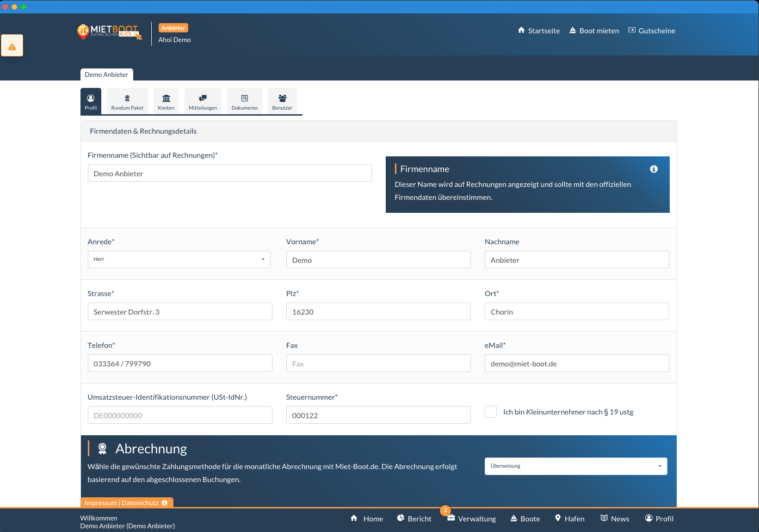759x532 pixels.
Task: Expand the Anrede dropdown
Action: [x=179, y=260]
